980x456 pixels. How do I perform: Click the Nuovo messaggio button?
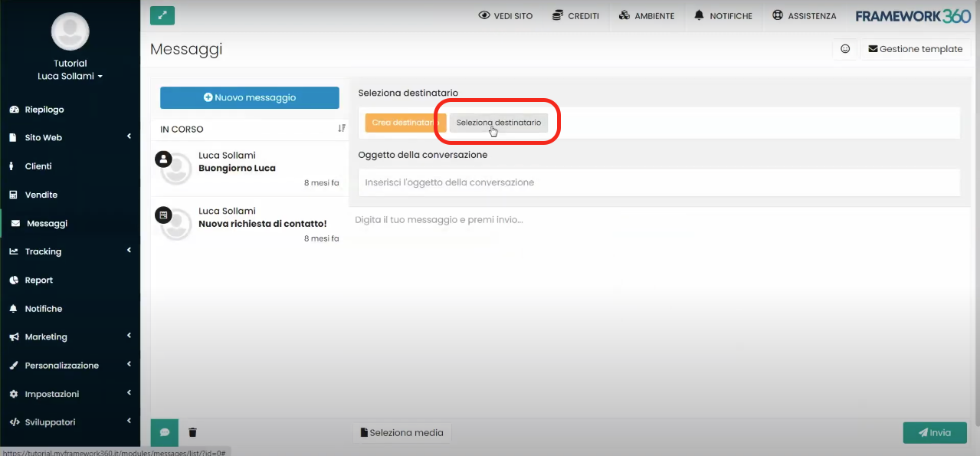point(249,97)
